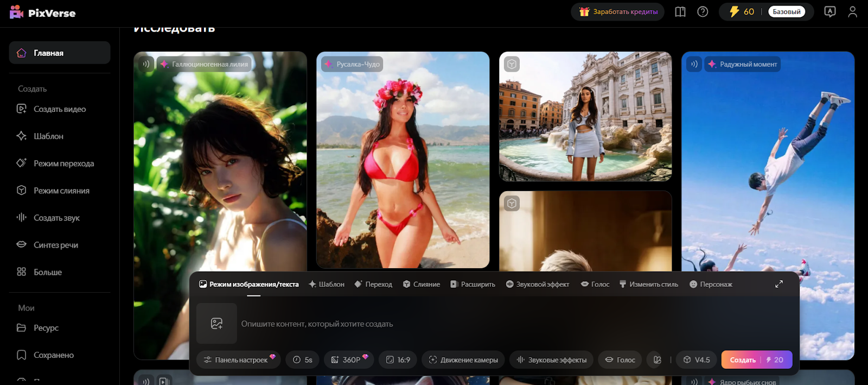
Task: Click the cube icon on the Trevi fountain card
Action: [512, 64]
